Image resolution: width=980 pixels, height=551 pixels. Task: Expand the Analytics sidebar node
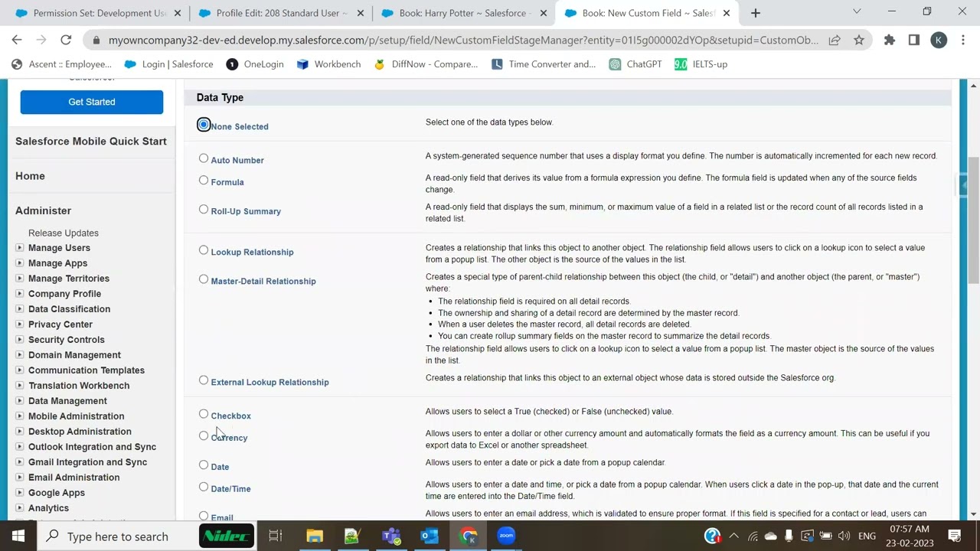[20, 508]
